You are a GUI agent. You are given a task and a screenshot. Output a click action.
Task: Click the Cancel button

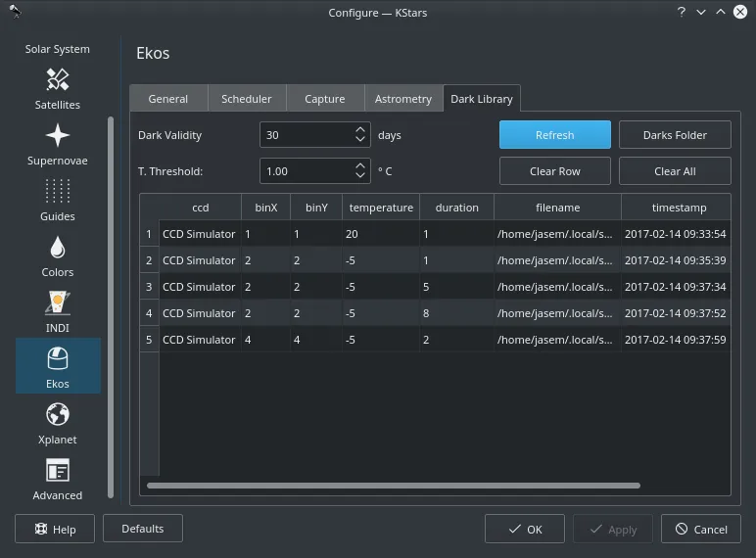click(701, 529)
